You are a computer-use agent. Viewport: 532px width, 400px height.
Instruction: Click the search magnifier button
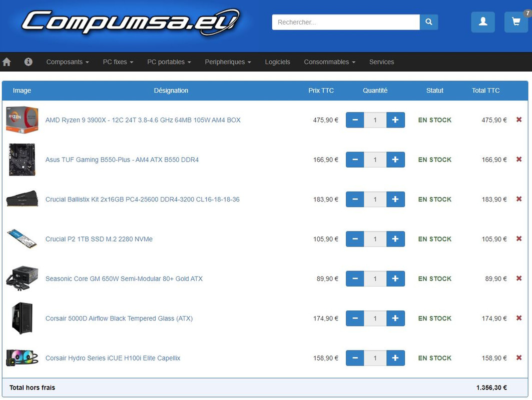point(429,22)
